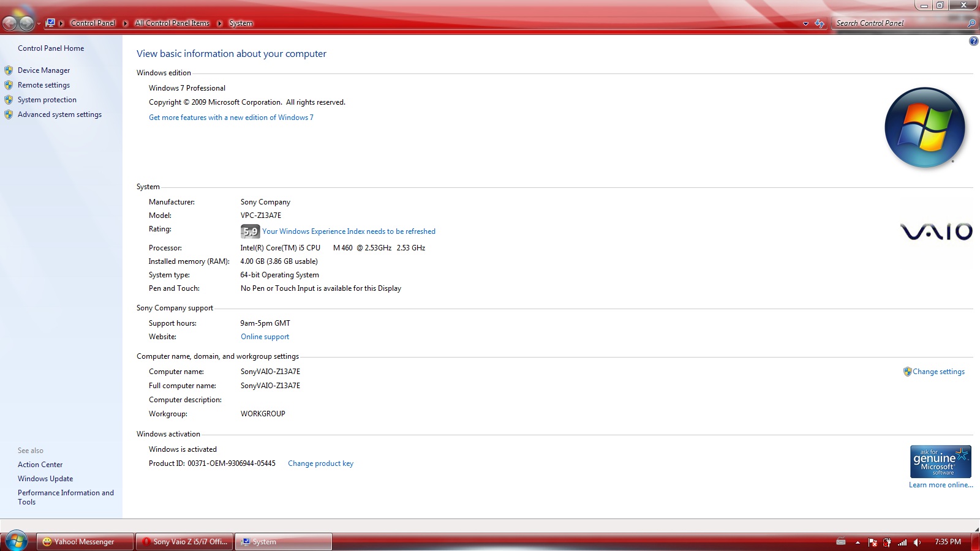Click 4.00 GB (3.86 GB usable) memory text
Screen dimensions: 980x551
coord(279,261)
